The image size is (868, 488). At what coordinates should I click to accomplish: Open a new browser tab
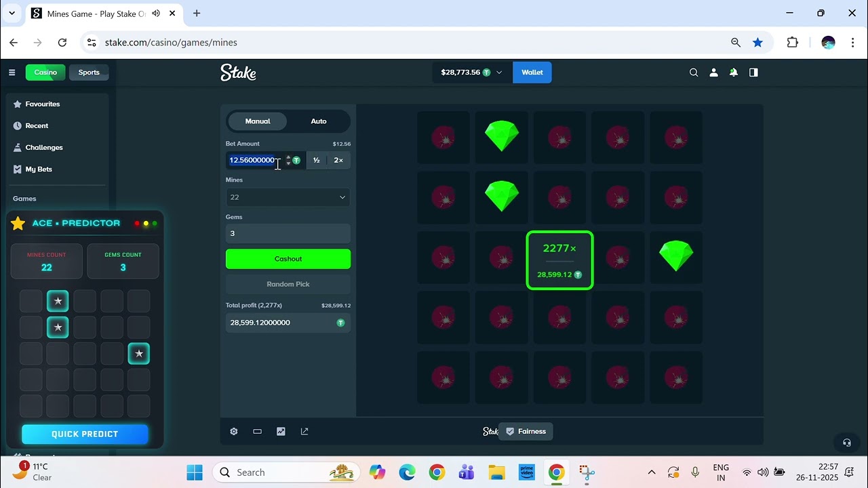click(197, 14)
